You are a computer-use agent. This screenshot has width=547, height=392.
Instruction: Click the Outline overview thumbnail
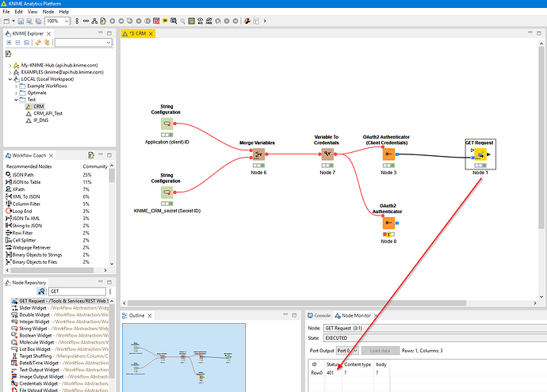pos(184,357)
